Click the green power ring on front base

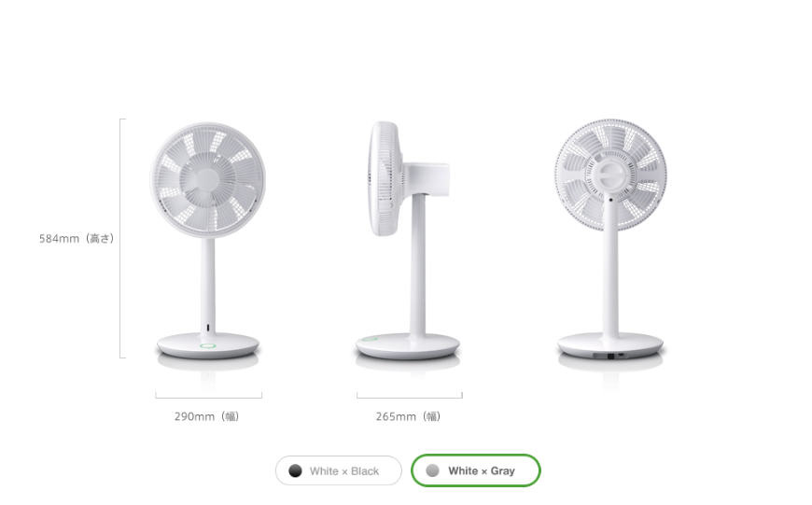(x=207, y=345)
